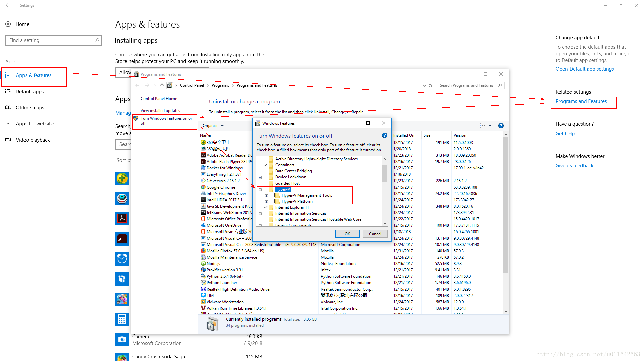Screen dimensions: 644x361
Task: Expand Hyper-V Management Tools node
Action: [266, 196]
